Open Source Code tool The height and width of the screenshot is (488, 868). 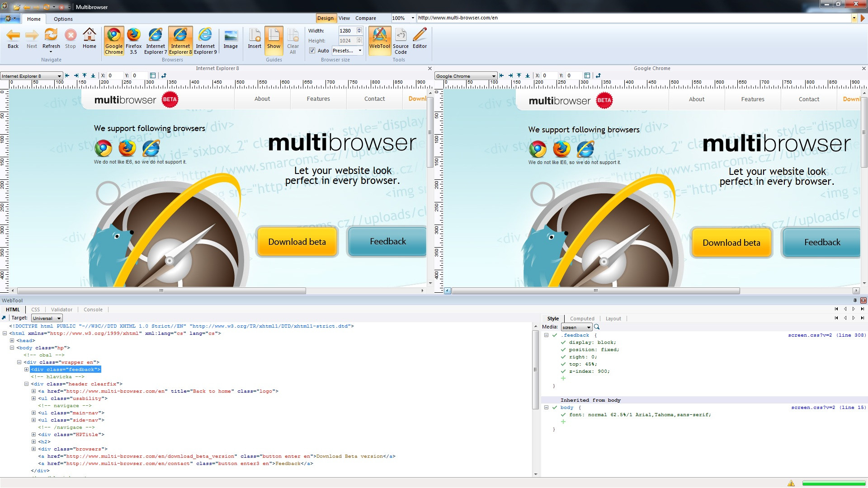[x=401, y=41]
